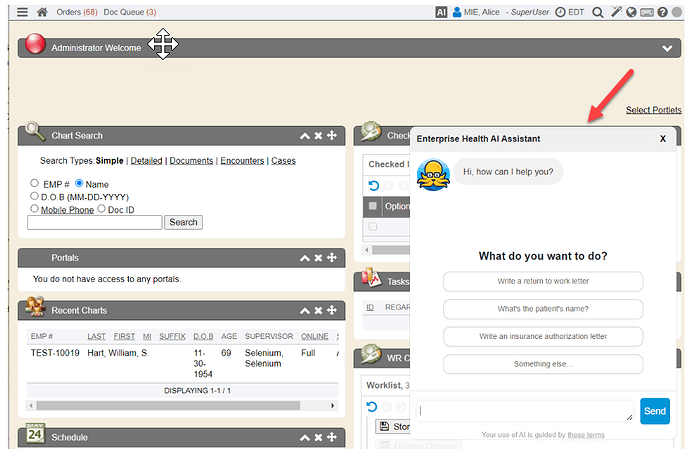Expand the Administrator Welcome panel
The width and height of the screenshot is (690, 460).
point(667,48)
